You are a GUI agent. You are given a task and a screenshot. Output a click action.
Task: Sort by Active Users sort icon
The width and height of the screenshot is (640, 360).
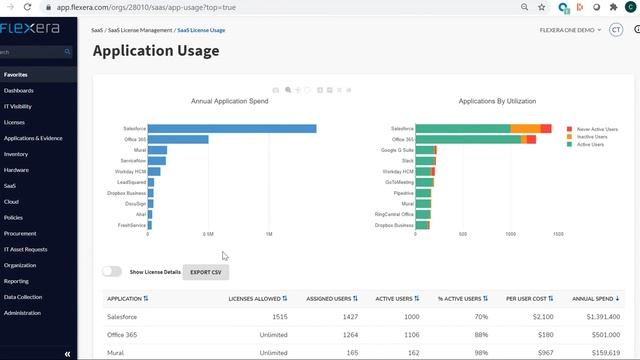click(416, 299)
